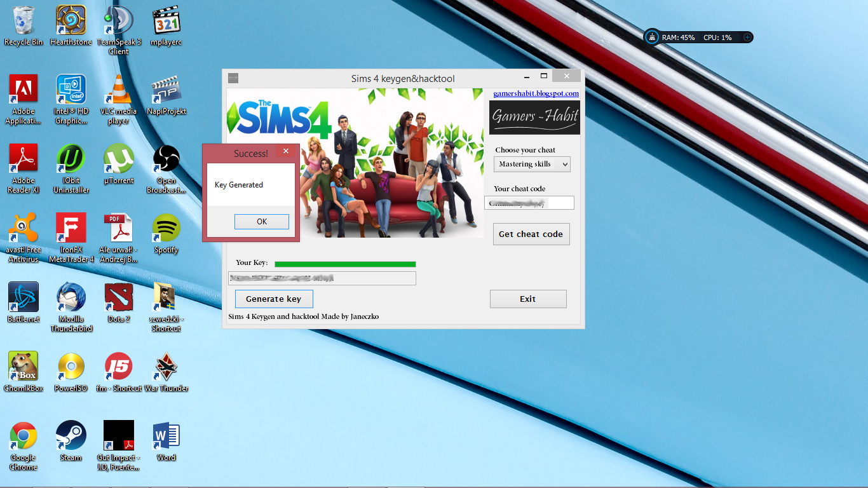Image resolution: width=868 pixels, height=488 pixels.
Task: Launch Steam
Action: (71, 437)
